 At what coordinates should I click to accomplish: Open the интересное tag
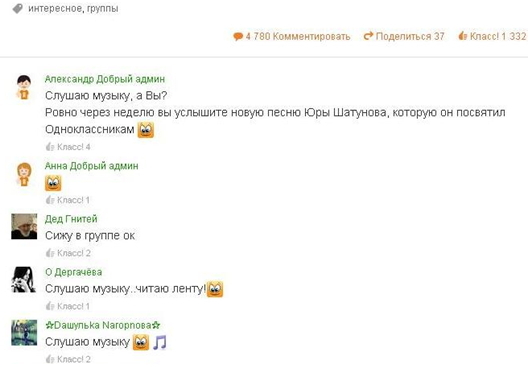pyautogui.click(x=55, y=8)
